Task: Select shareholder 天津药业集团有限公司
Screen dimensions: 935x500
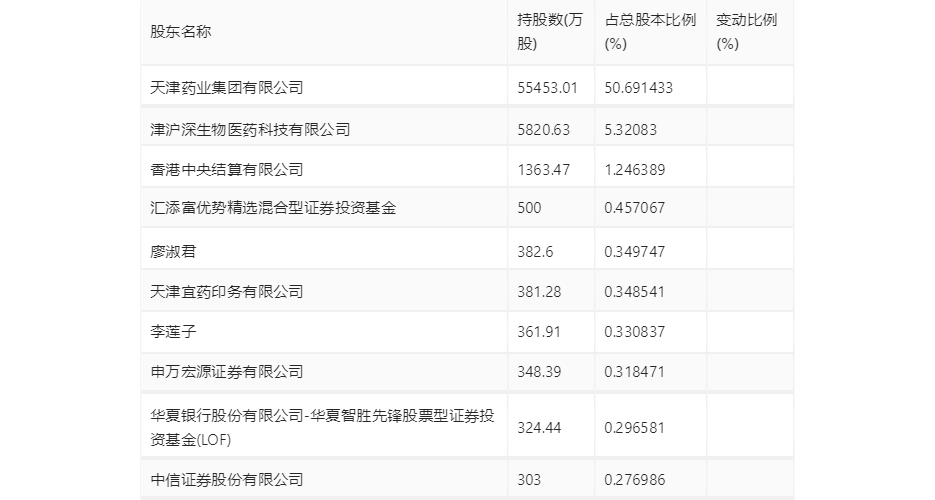Action: click(x=227, y=88)
